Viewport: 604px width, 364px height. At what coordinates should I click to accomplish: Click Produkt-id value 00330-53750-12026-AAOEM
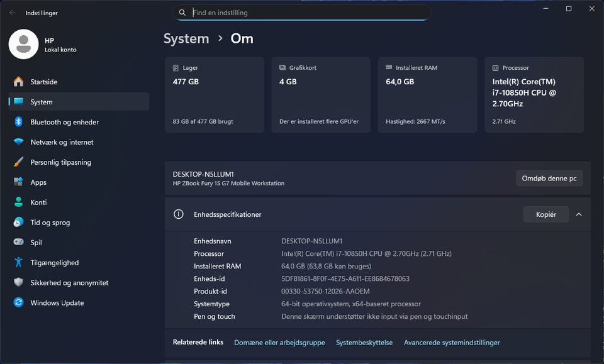(325, 291)
